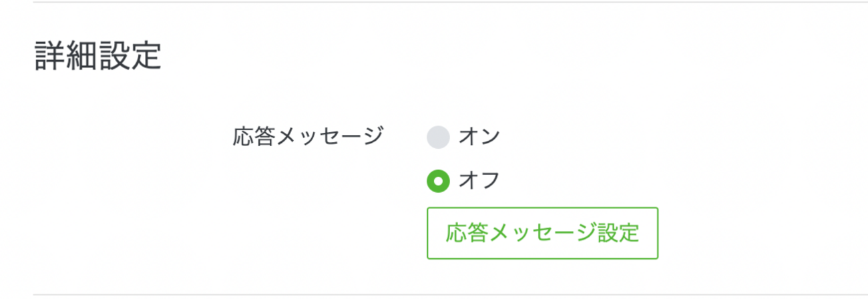Click the gray unselected radio circle
868x299 pixels.
click(x=438, y=137)
